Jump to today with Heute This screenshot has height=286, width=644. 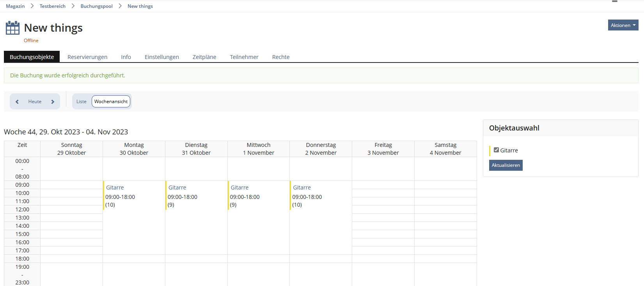pyautogui.click(x=35, y=102)
